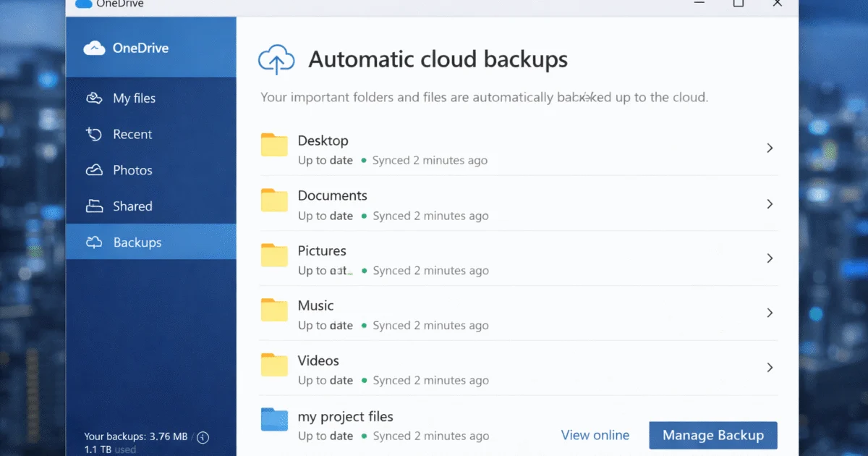Image resolution: width=868 pixels, height=456 pixels.
Task: Expand the Music row chevron
Action: point(770,313)
